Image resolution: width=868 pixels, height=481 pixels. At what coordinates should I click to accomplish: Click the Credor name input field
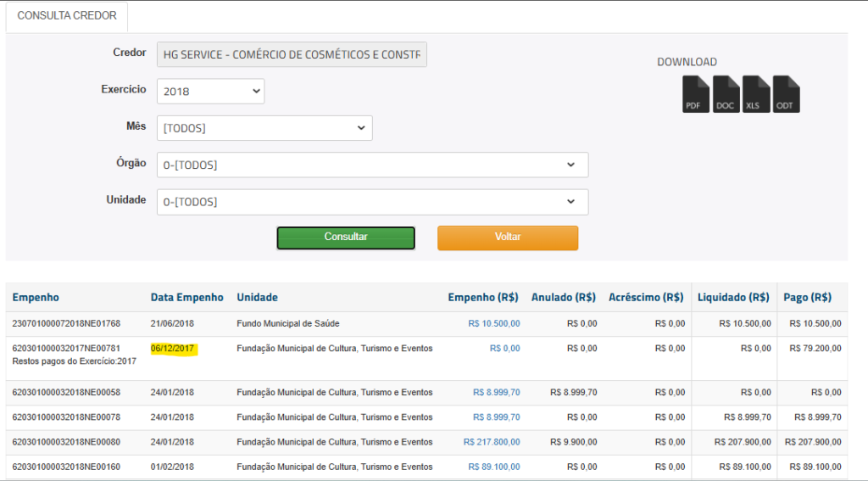point(292,54)
